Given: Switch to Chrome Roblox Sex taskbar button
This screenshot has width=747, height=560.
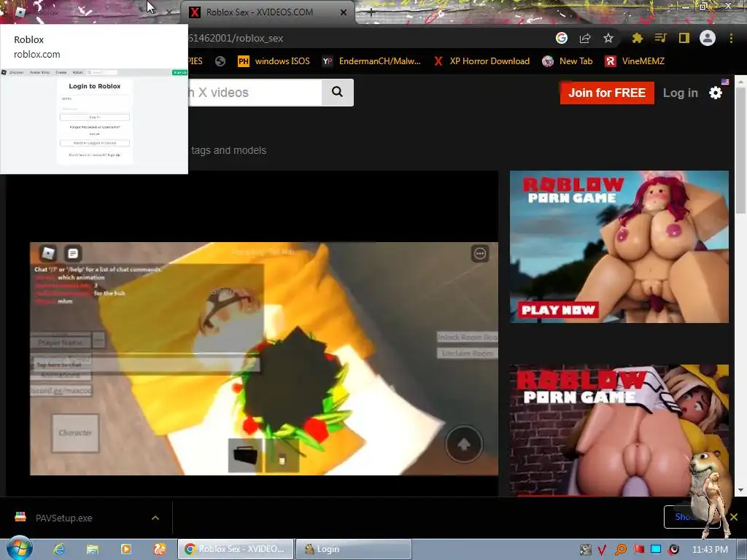Looking at the screenshot, I should (x=236, y=549).
